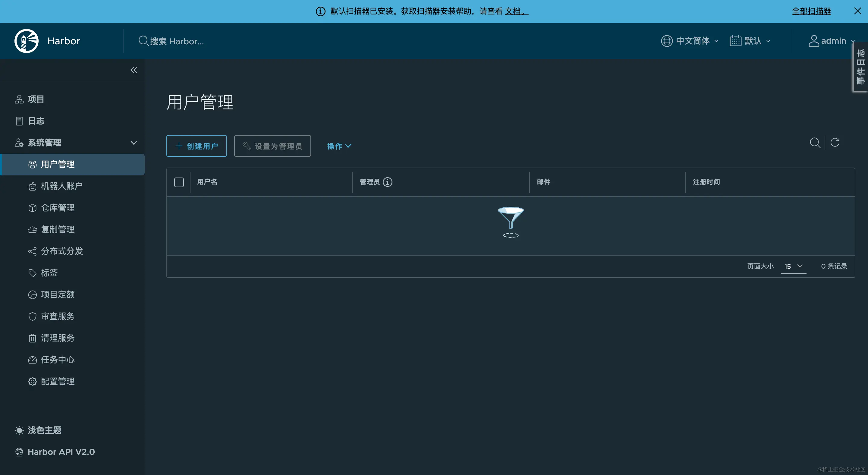The height and width of the screenshot is (475, 868).
Task: Open the 中文简体 language menu
Action: point(689,41)
